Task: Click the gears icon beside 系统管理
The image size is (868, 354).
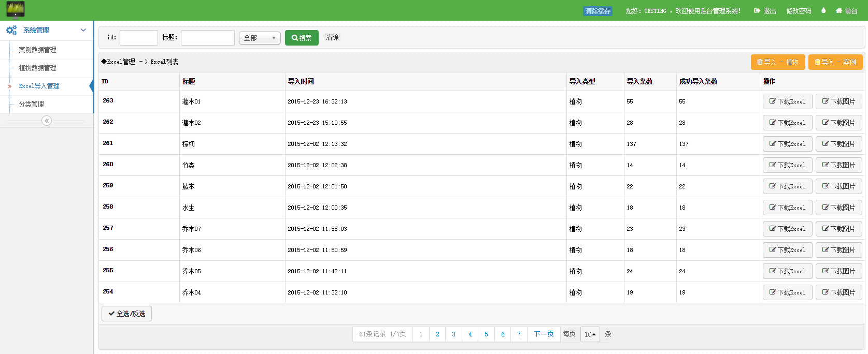Action: (x=11, y=31)
